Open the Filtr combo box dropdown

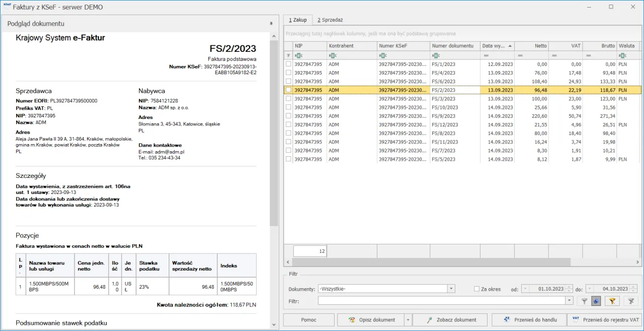point(569,301)
